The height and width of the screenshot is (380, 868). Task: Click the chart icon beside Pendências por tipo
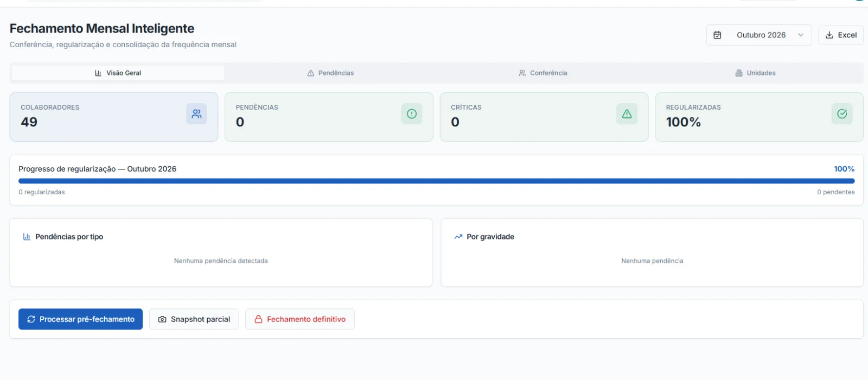pos(27,237)
